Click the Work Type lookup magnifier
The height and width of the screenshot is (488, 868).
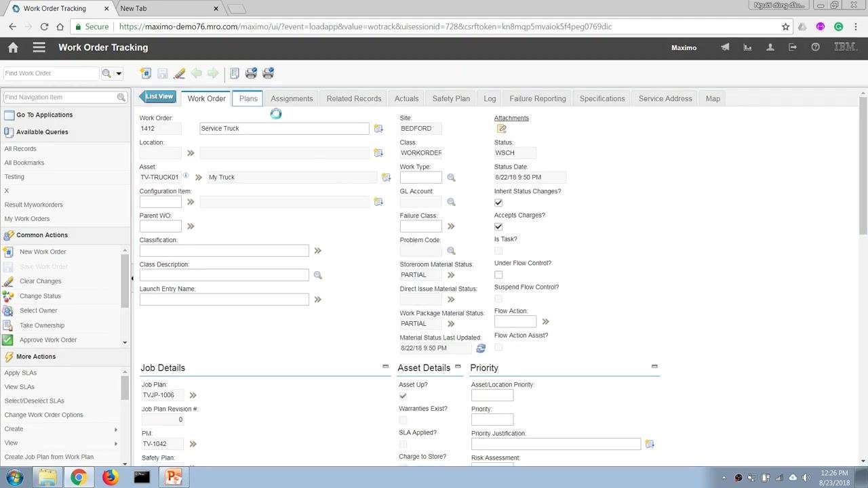pyautogui.click(x=451, y=178)
